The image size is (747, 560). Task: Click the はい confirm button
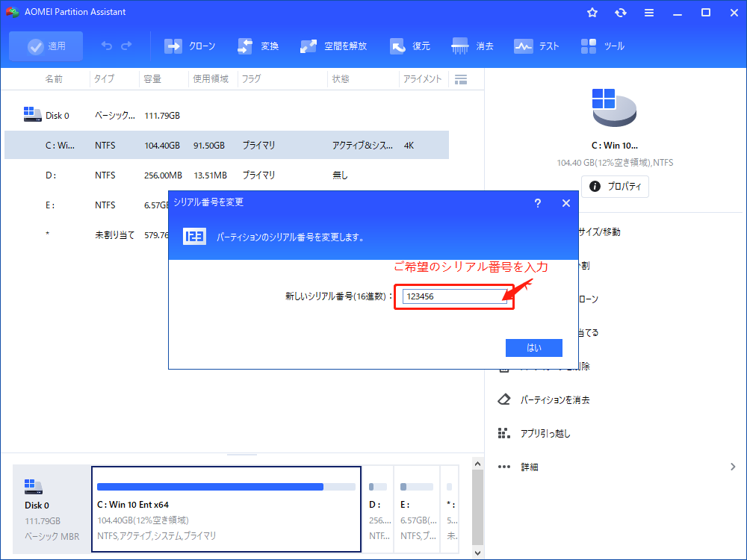pos(533,348)
